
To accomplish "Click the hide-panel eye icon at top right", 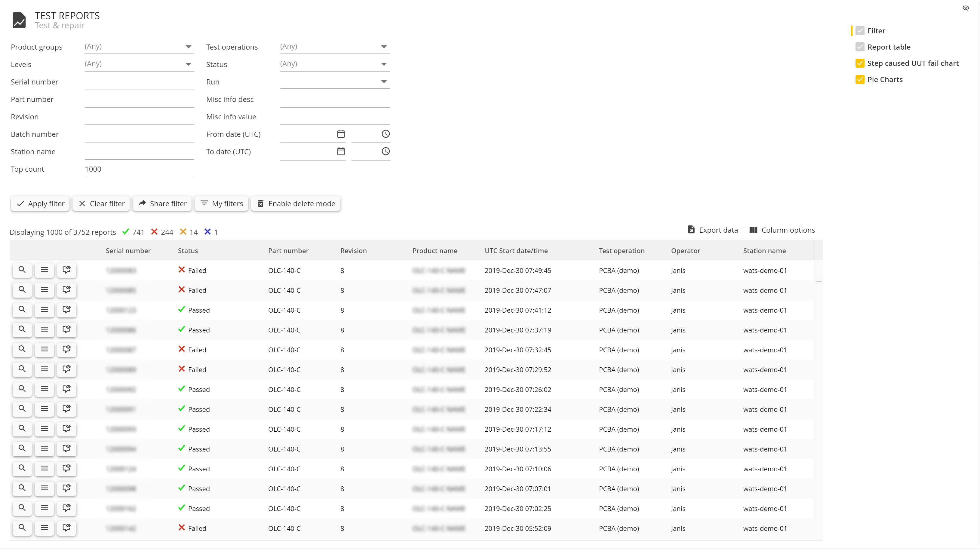I will click(966, 8).
